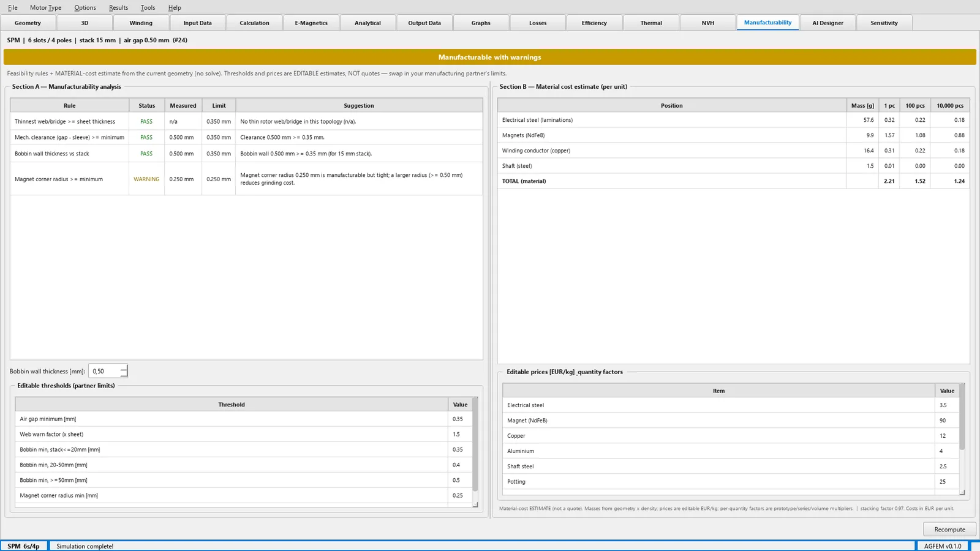980x551 pixels.
Task: Switch to the Sensitivity tab
Action: coord(884,23)
